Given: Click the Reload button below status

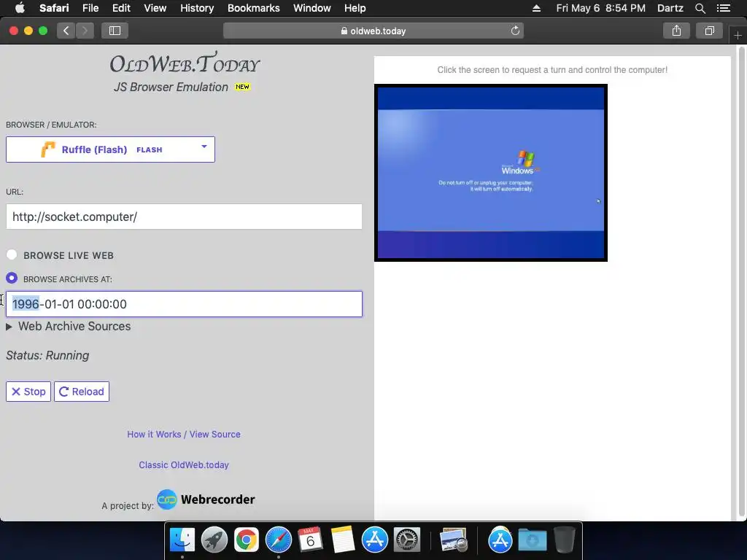Looking at the screenshot, I should coord(82,392).
